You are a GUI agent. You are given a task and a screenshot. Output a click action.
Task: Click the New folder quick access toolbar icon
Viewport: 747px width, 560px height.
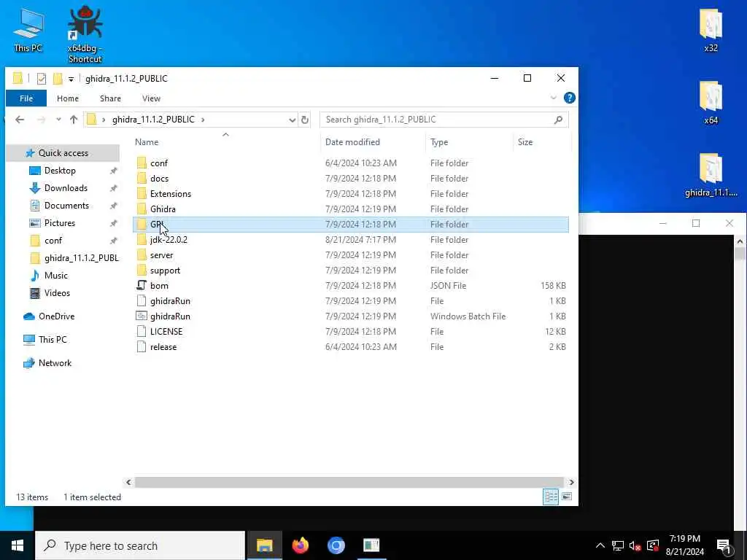click(58, 79)
